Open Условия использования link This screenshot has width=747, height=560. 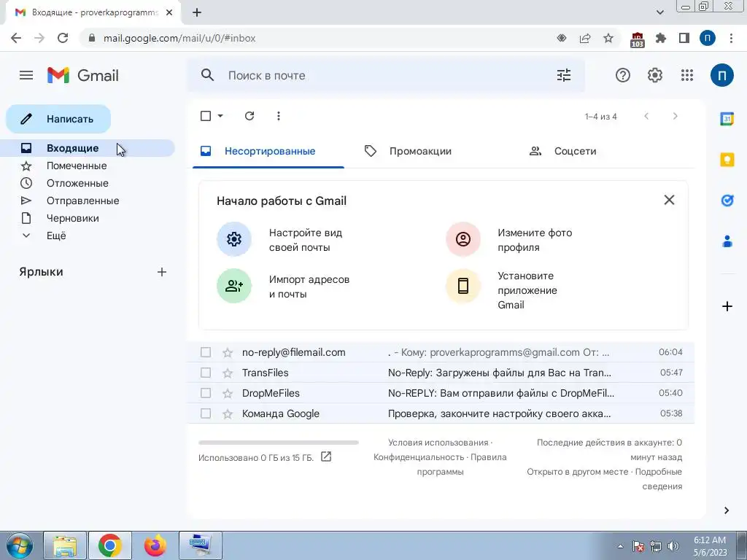pyautogui.click(x=438, y=443)
